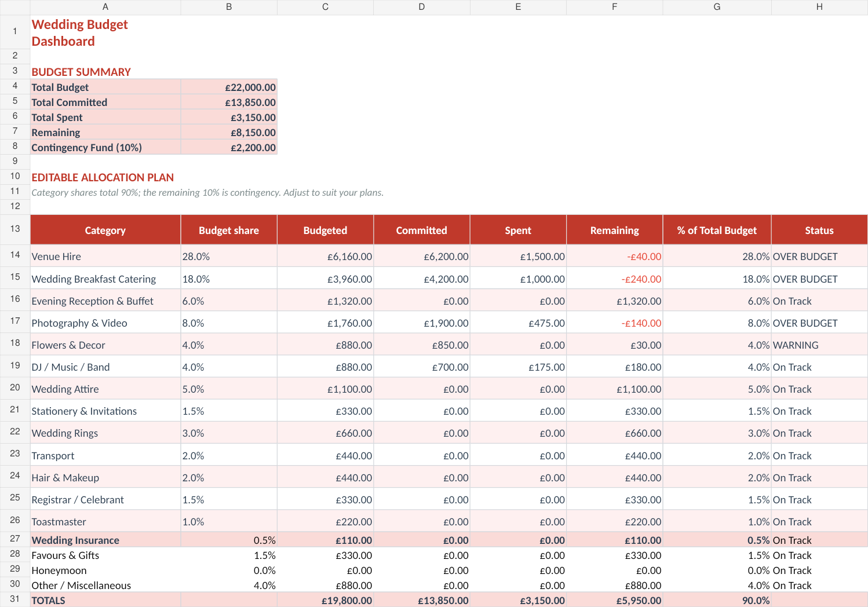Click Photography remaining -£140.00
The image size is (868, 607).
point(614,323)
